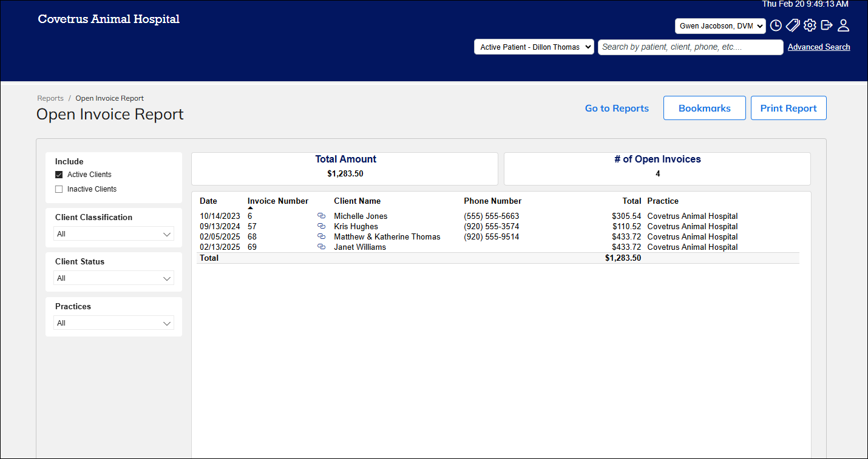
Task: Click the tag icon in the header
Action: (793, 25)
